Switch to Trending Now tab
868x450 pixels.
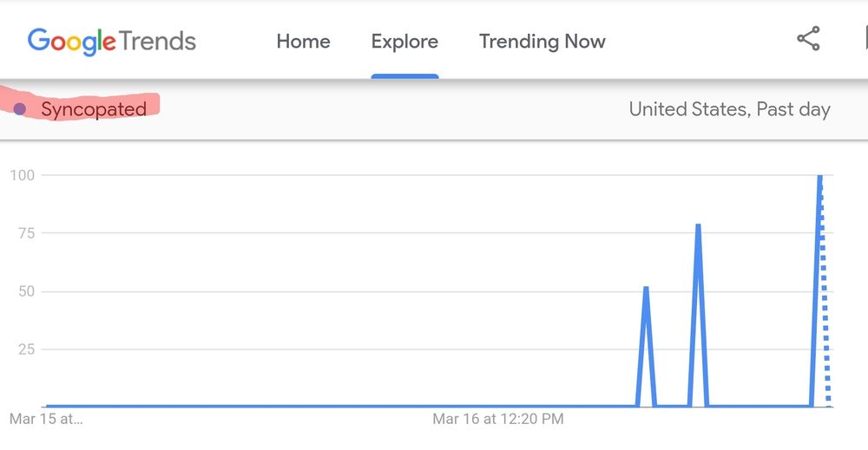pos(542,41)
